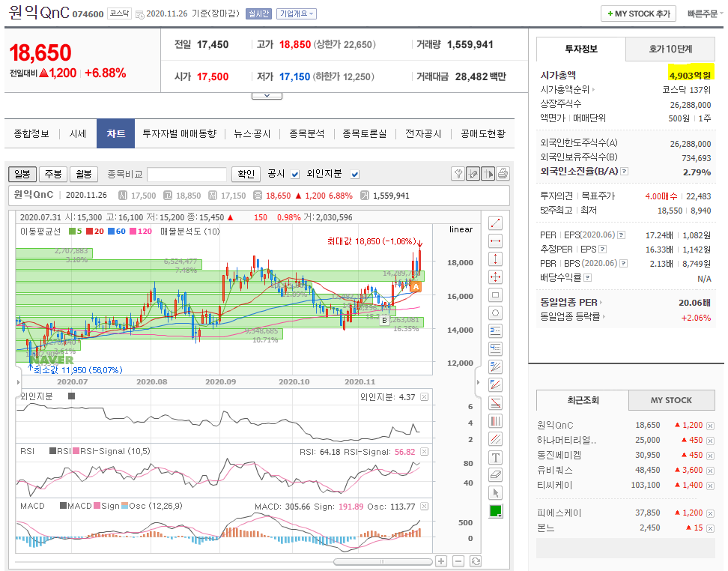Viewport: 728px width, 571px height.
Task: Print the chart with printer icon
Action: pos(503,174)
